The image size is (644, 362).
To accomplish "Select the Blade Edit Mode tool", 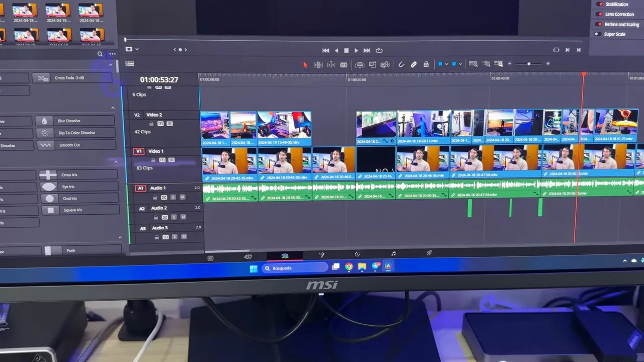I will pos(344,65).
